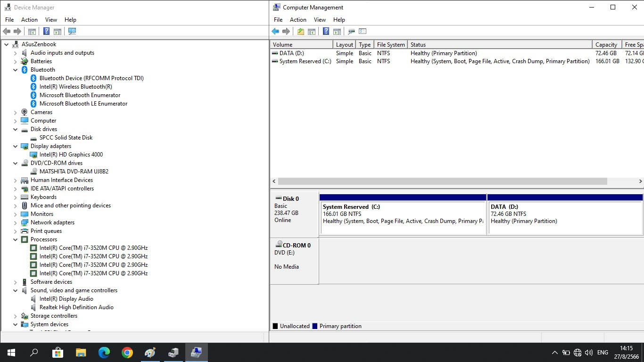The image size is (644, 362).
Task: Collapse Disk drives category
Action: tap(15, 129)
